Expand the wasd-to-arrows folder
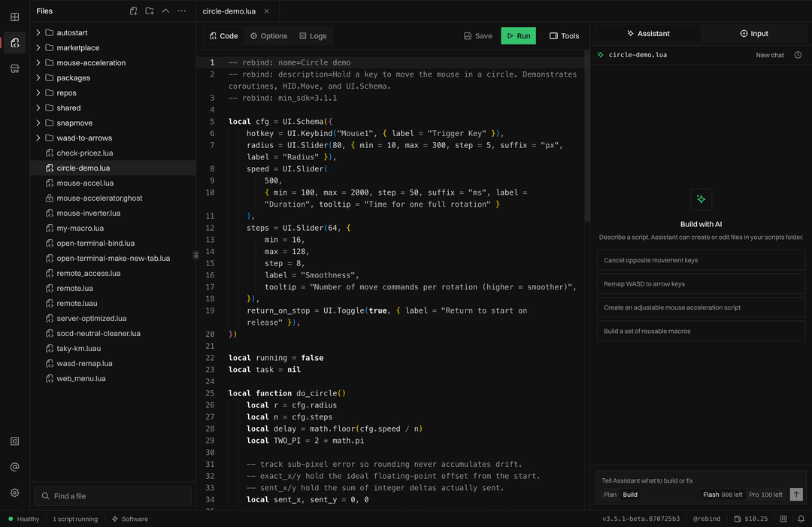The height and width of the screenshot is (527, 812). (38, 138)
